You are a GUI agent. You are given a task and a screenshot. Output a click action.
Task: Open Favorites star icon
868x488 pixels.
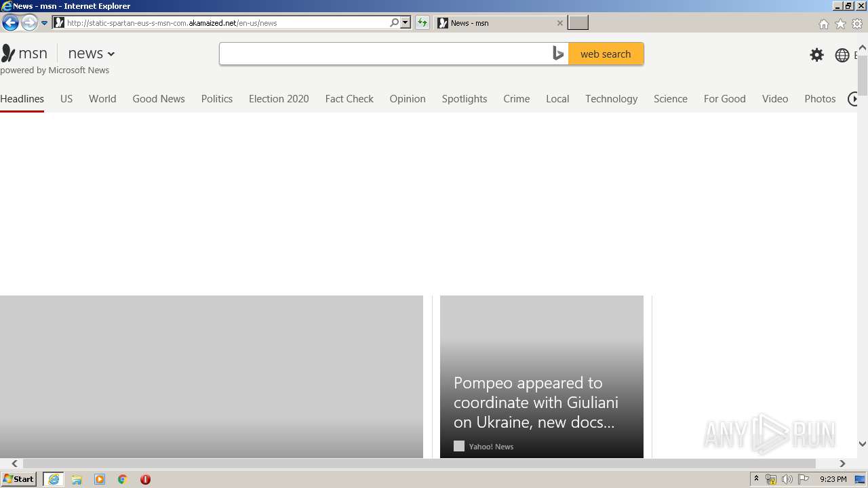pos(840,24)
